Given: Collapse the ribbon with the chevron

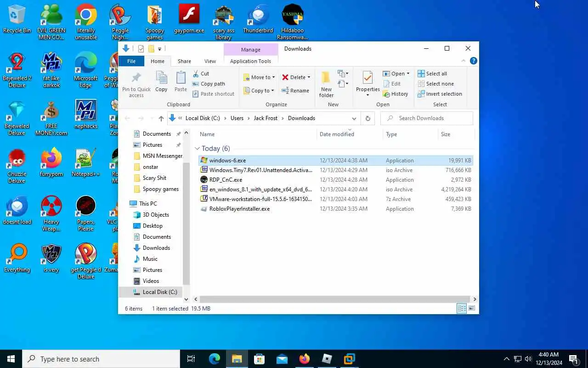Looking at the screenshot, I should point(464,61).
